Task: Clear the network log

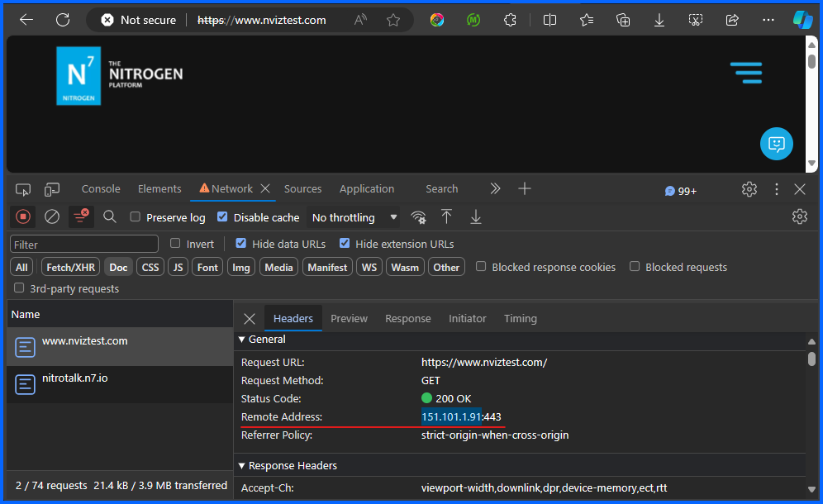Action: click(52, 216)
